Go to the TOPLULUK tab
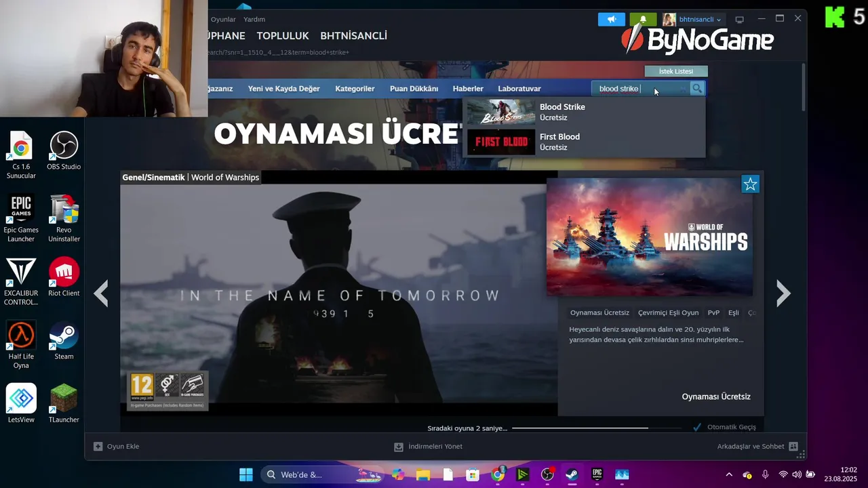This screenshot has height=488, width=868. pyautogui.click(x=283, y=35)
